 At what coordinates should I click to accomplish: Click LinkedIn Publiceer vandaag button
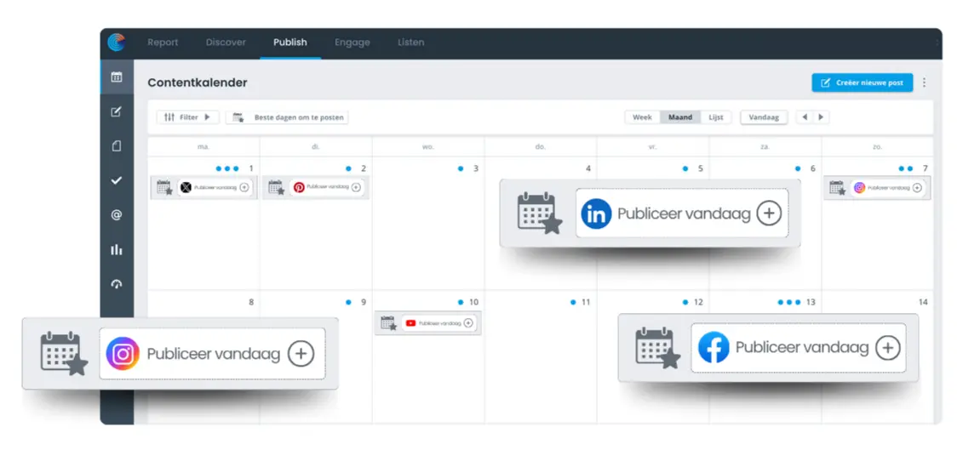[682, 214]
